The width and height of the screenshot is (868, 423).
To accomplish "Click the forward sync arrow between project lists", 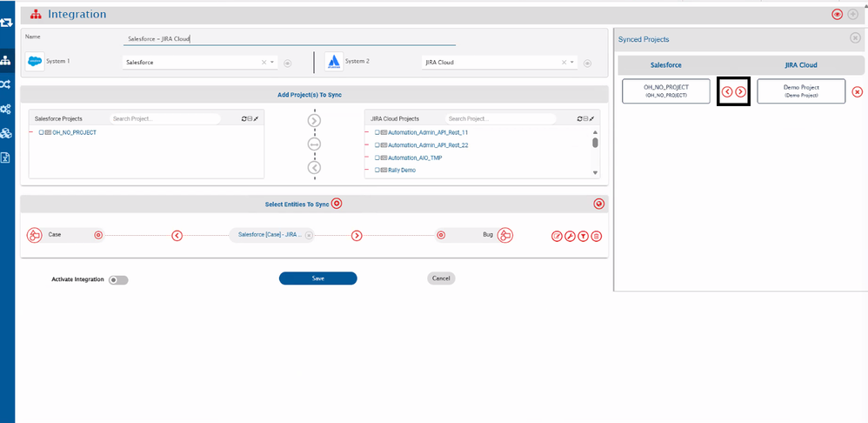I will pos(315,120).
